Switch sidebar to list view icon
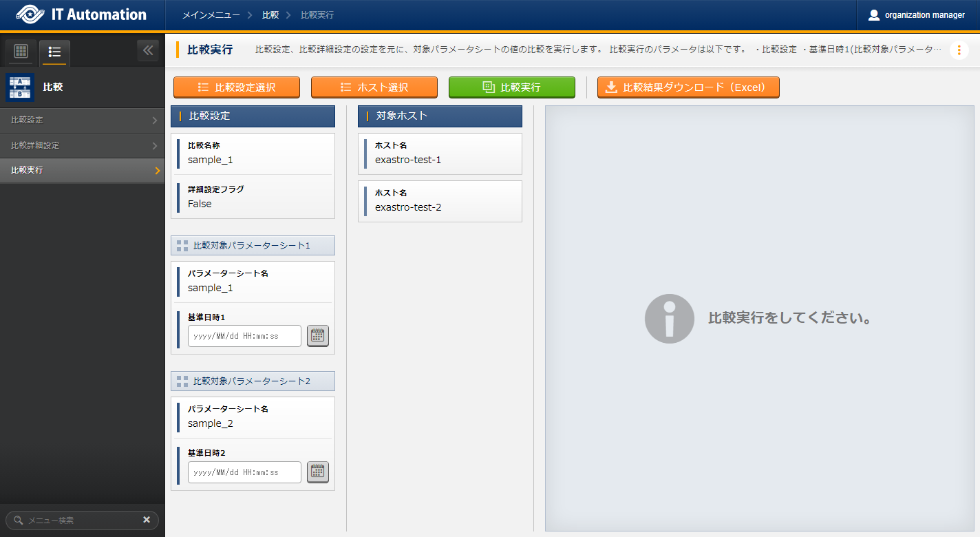The image size is (980, 537). pos(55,52)
